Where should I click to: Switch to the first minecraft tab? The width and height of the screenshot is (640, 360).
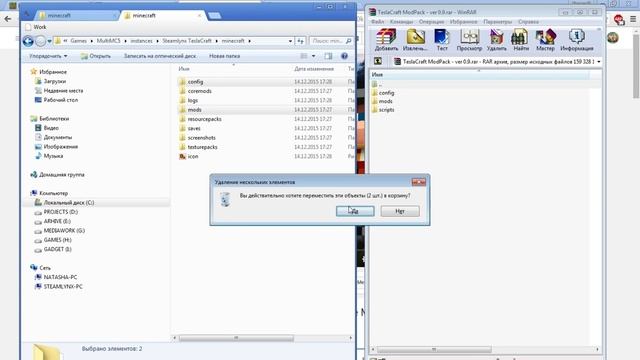click(x=76, y=16)
